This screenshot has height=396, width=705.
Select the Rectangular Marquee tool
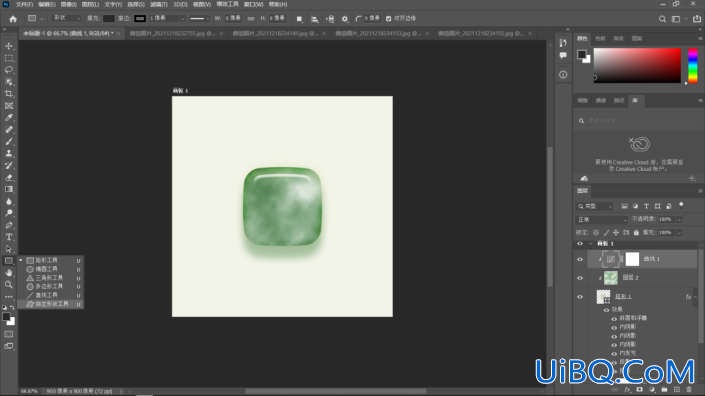(9, 58)
